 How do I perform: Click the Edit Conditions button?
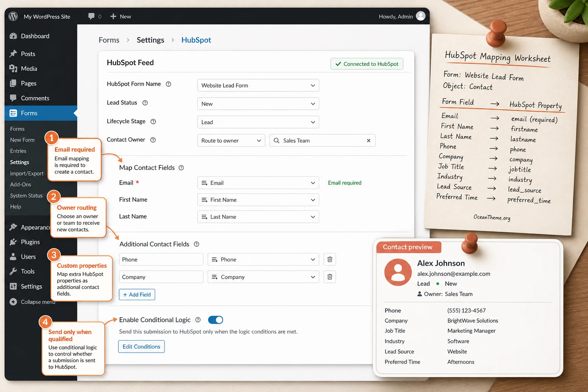pos(141,346)
